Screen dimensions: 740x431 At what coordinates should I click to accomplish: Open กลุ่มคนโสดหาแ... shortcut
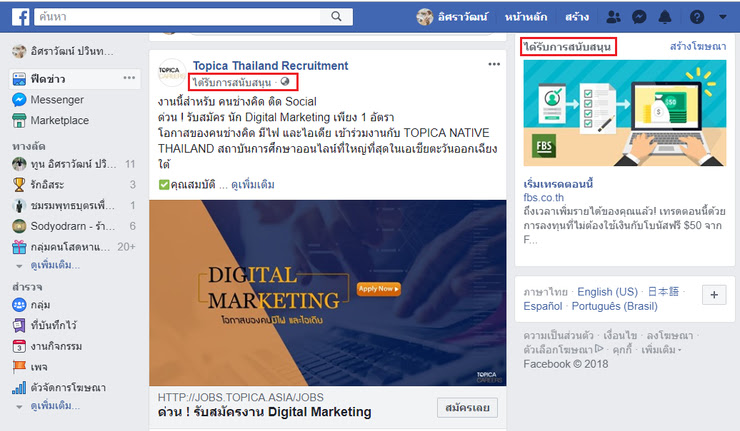[x=73, y=246]
